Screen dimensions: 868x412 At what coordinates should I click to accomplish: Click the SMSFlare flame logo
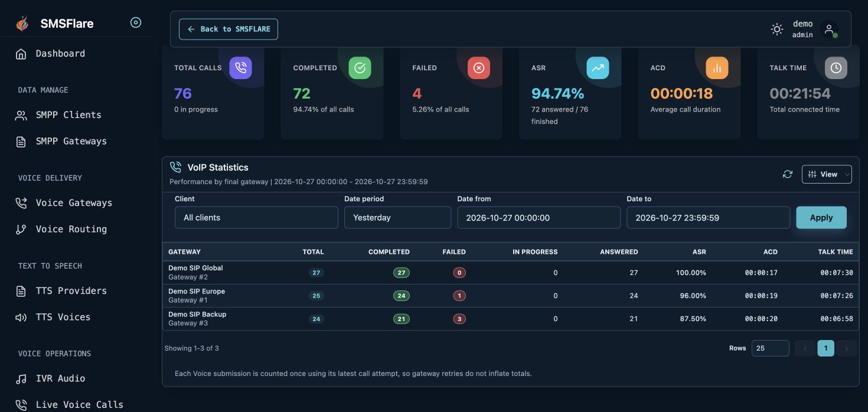[22, 24]
